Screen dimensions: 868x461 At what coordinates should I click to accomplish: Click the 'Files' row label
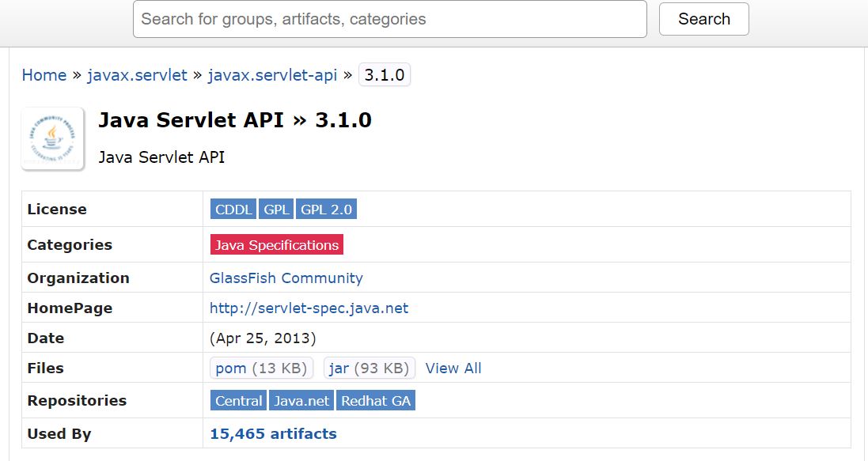click(x=45, y=368)
